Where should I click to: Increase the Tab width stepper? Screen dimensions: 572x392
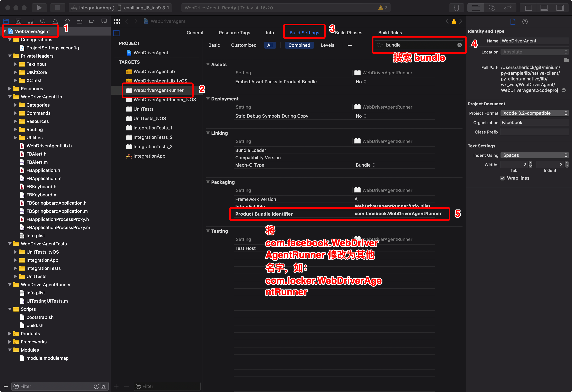(x=530, y=163)
